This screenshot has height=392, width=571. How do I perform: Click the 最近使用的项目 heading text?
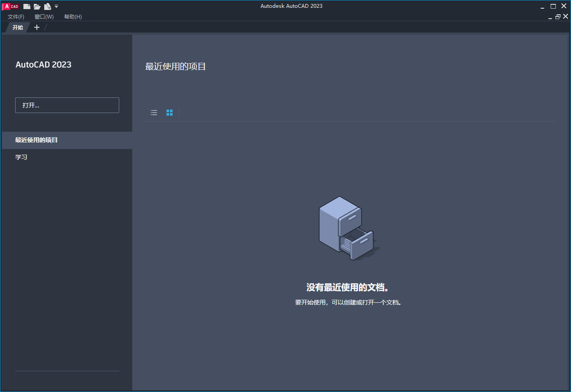(x=176, y=67)
